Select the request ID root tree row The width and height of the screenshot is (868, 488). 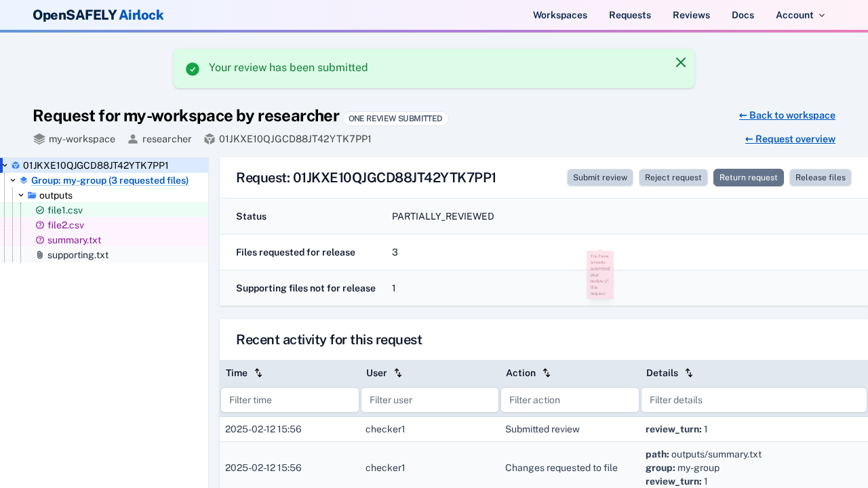104,165
